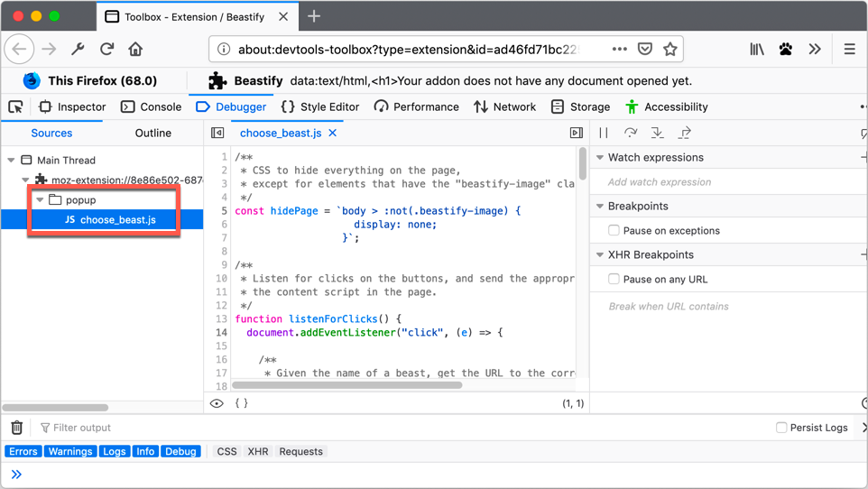Pause script execution in the debugger
868x489 pixels.
pos(604,133)
